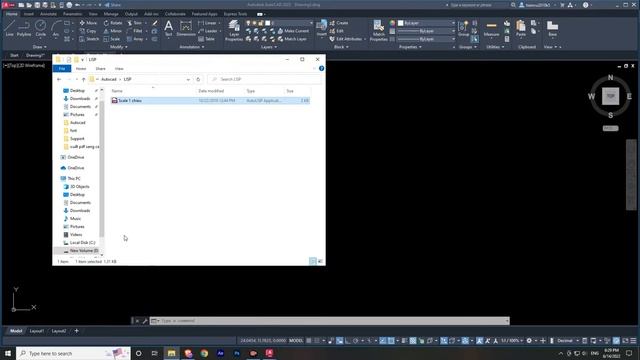This screenshot has height=360, width=640.
Task: Activate the Stretch command
Action: click(x=89, y=39)
